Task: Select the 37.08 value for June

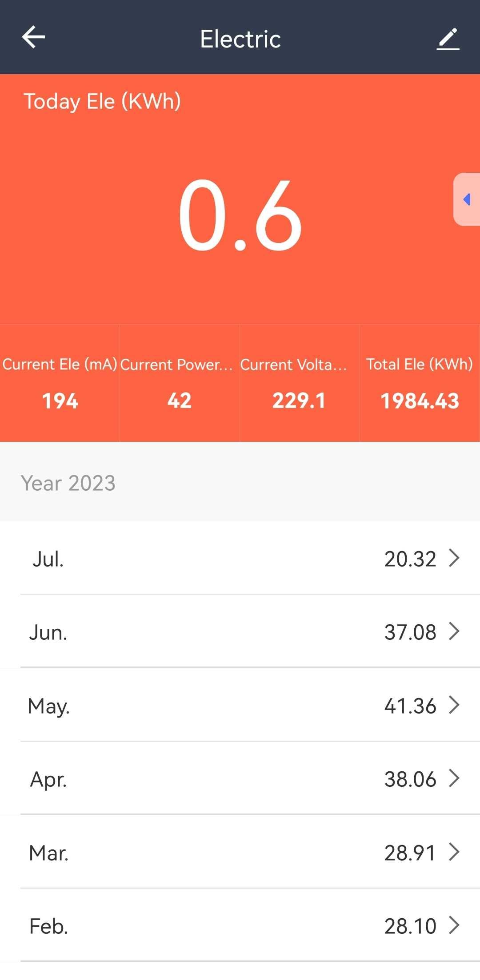Action: tap(410, 632)
